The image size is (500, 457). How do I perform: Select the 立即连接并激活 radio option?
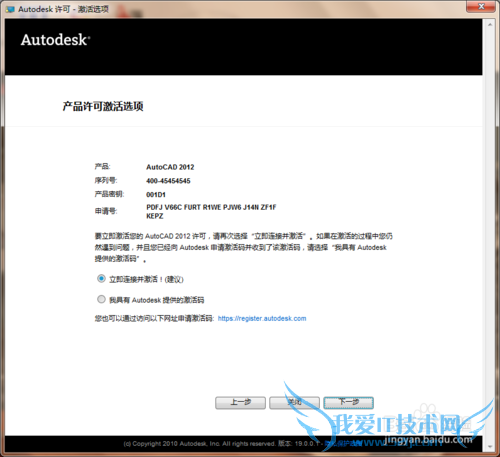point(101,279)
